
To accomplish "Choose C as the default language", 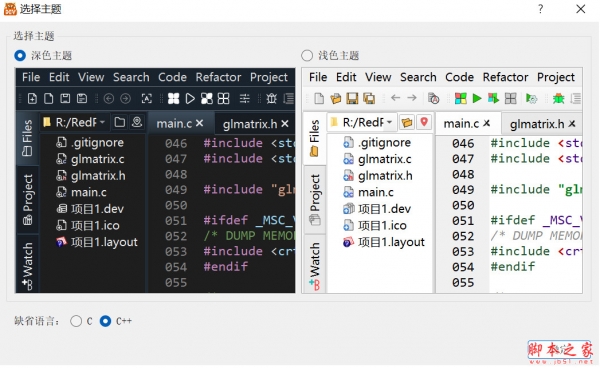I will tap(76, 321).
